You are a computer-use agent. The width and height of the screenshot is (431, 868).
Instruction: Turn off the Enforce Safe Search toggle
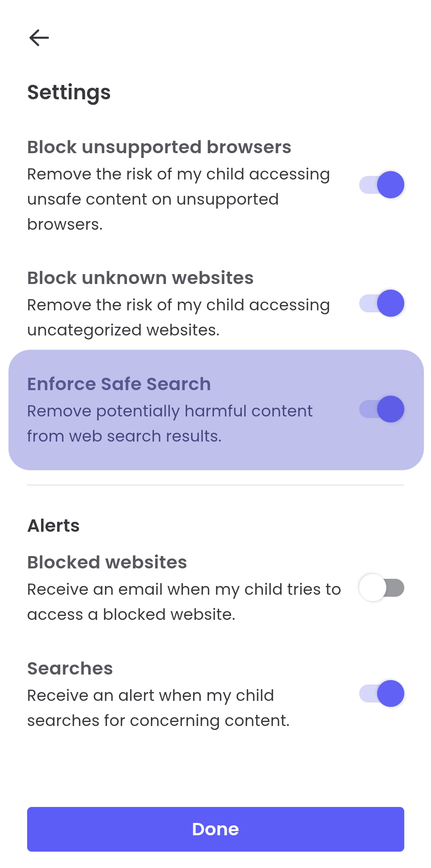pos(382,408)
